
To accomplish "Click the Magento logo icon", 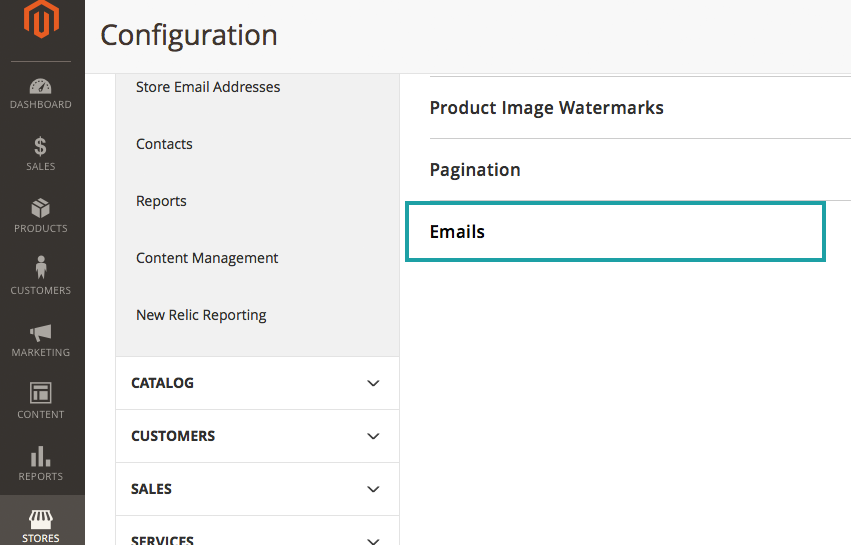I will [42, 20].
